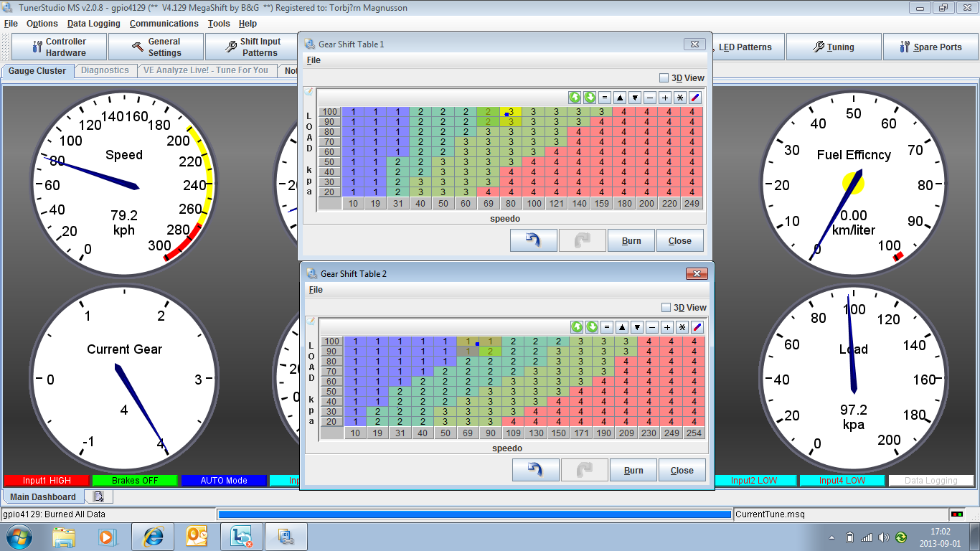This screenshot has height=551, width=980.
Task: Click the red-blue color pen icon in Table 2
Action: tap(697, 327)
